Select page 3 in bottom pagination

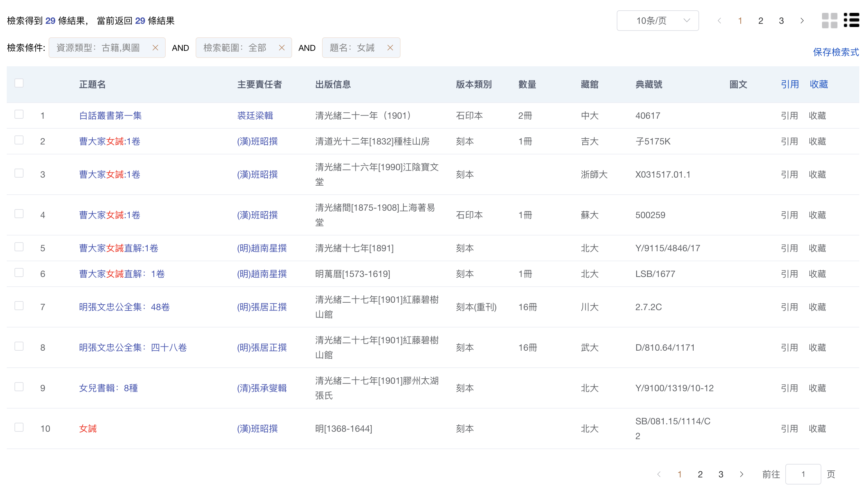721,474
